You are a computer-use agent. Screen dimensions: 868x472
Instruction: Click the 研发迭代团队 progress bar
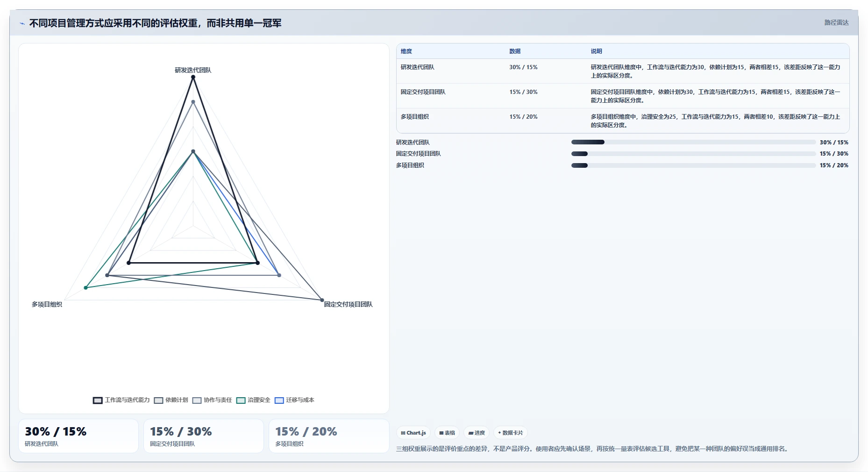click(693, 142)
